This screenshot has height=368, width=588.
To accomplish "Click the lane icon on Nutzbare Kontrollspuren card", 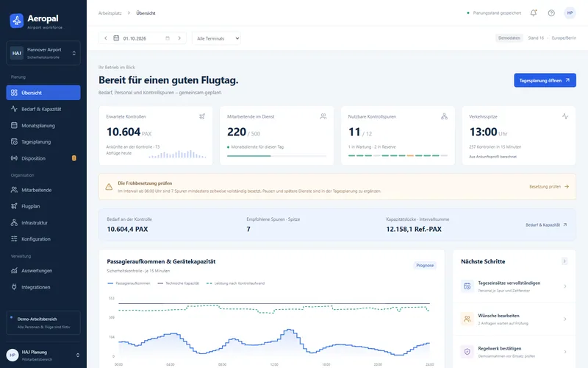I will (444, 116).
